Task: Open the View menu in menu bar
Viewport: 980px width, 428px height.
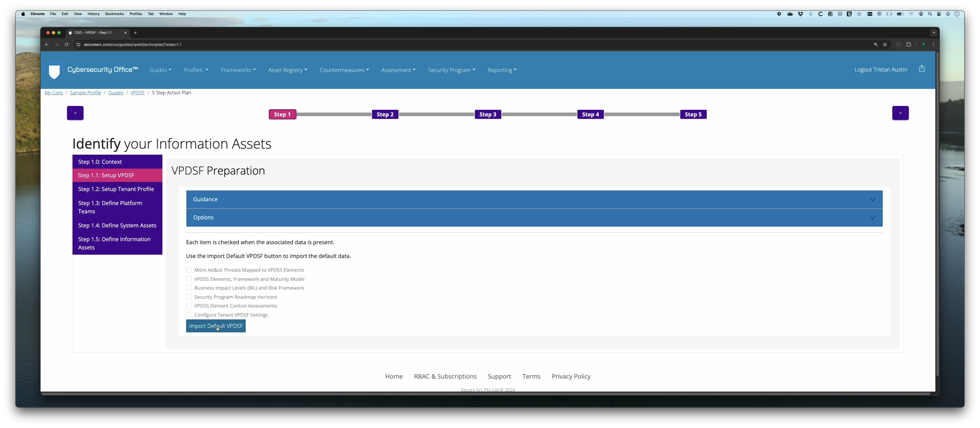Action: point(78,14)
